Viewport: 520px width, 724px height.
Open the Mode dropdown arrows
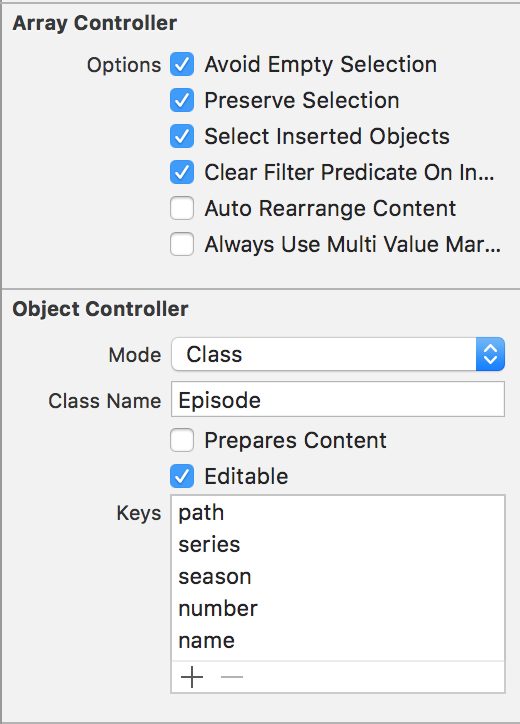point(490,354)
